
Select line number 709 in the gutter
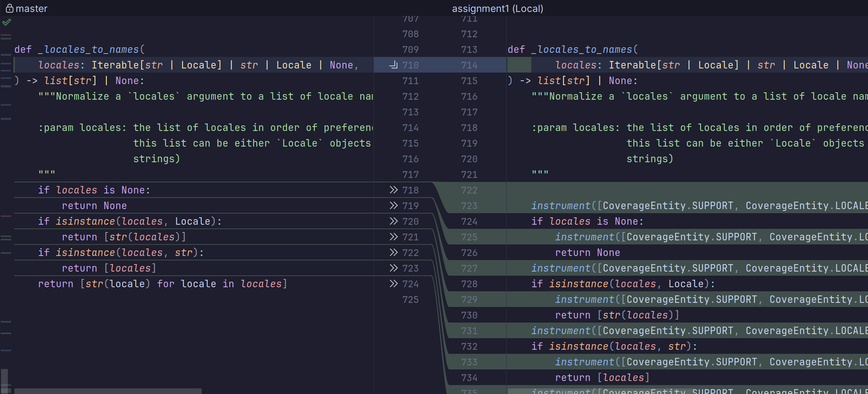coord(410,49)
